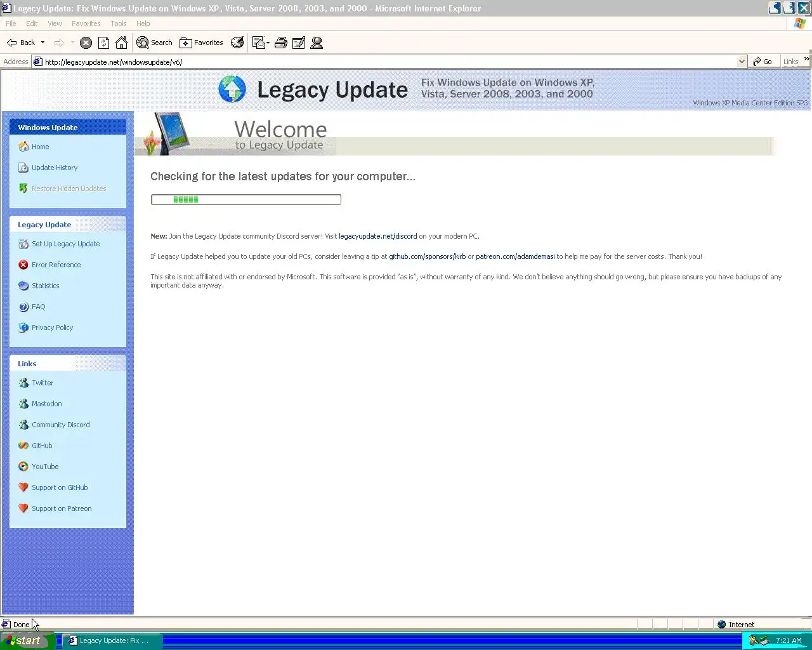Click the update checking progress bar
This screenshot has height=650, width=812.
246,199
